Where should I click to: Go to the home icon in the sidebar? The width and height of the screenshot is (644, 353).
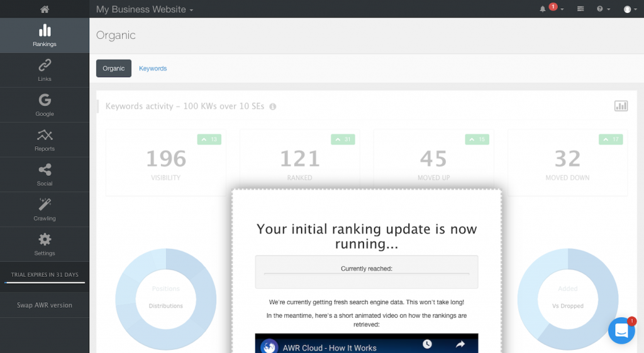(x=45, y=9)
